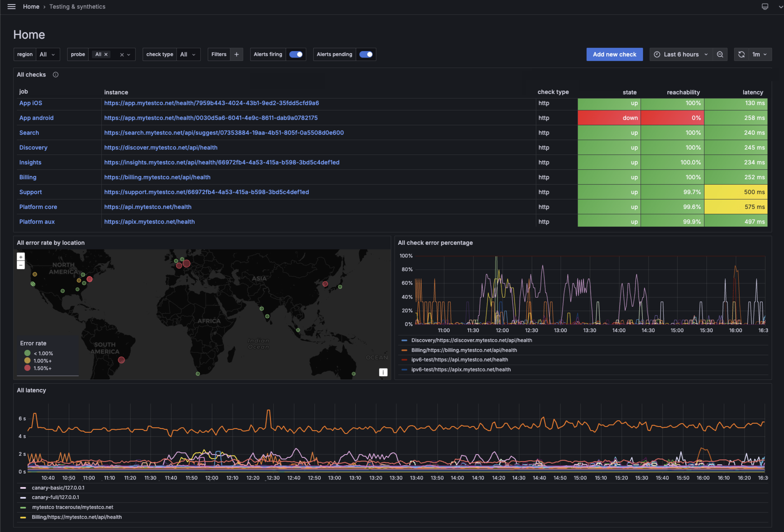Open the navigation sidebar menu

(11, 6)
